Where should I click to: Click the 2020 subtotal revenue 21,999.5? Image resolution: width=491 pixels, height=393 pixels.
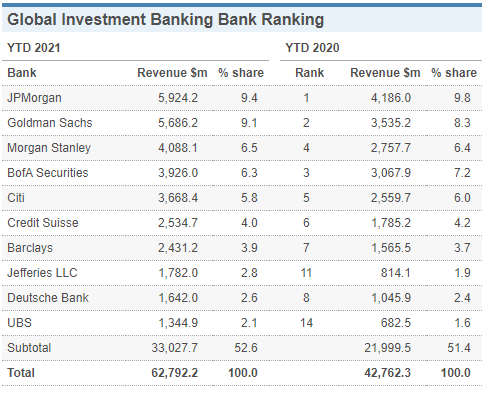(388, 348)
